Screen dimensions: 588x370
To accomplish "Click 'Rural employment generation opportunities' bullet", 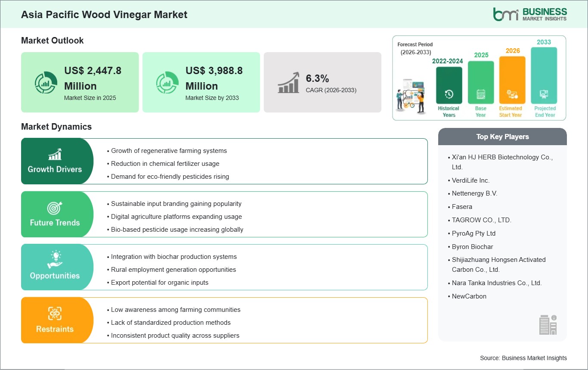I will coord(173,270).
